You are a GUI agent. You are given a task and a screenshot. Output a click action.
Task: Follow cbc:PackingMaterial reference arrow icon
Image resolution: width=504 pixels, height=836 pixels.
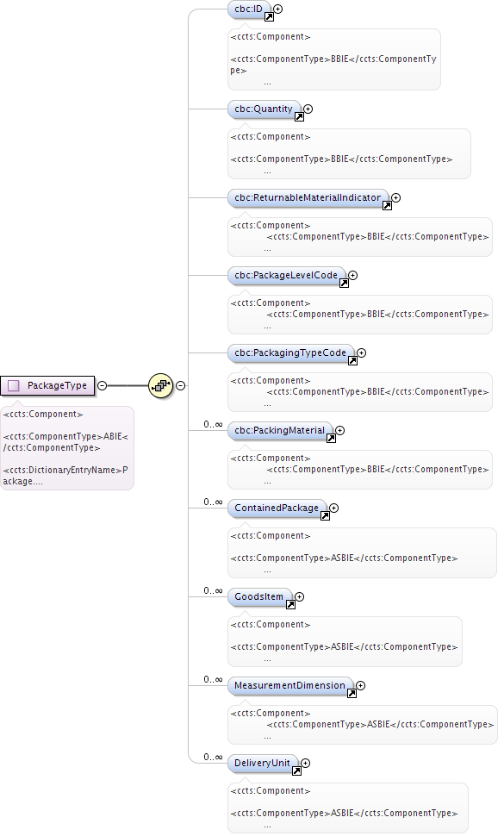pos(332,439)
